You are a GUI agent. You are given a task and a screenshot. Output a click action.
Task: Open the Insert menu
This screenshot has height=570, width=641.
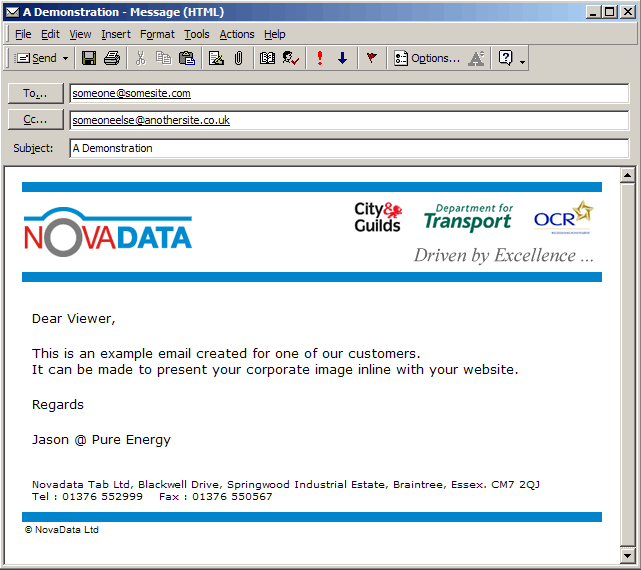click(116, 34)
